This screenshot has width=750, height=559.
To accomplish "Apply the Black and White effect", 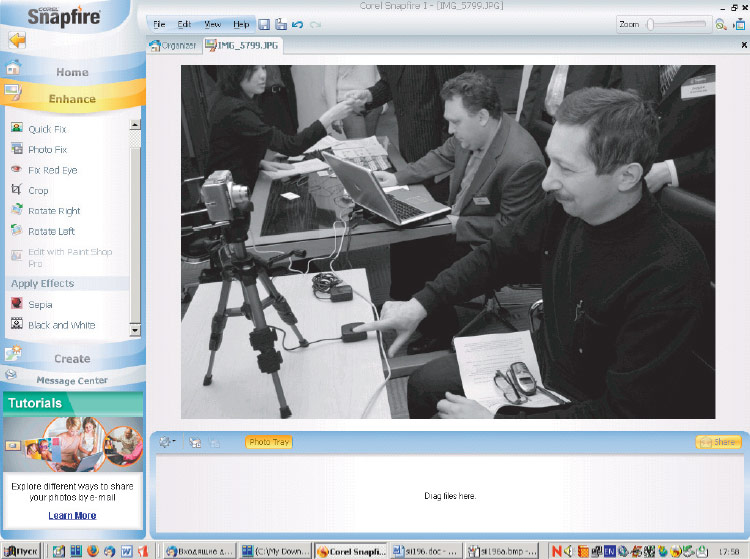I will [x=16, y=325].
